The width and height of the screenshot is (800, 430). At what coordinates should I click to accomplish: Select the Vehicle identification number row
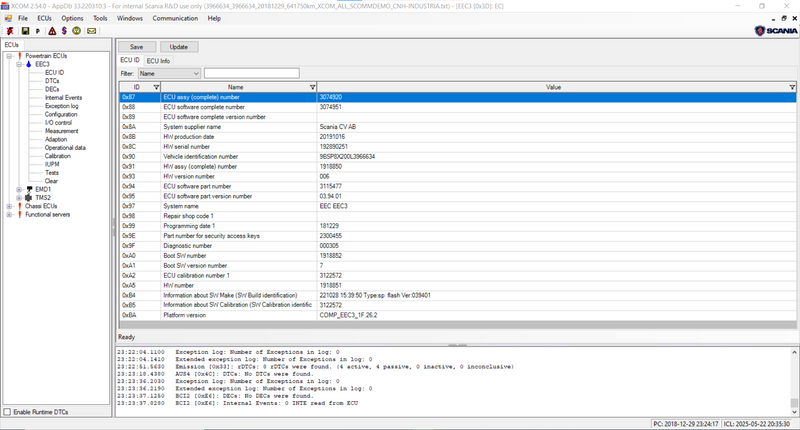click(458, 157)
